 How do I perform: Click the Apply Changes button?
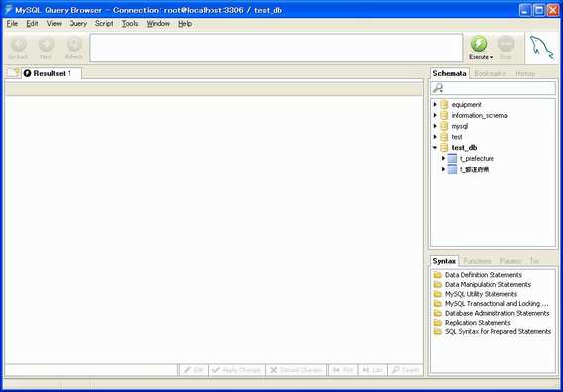tap(236, 370)
